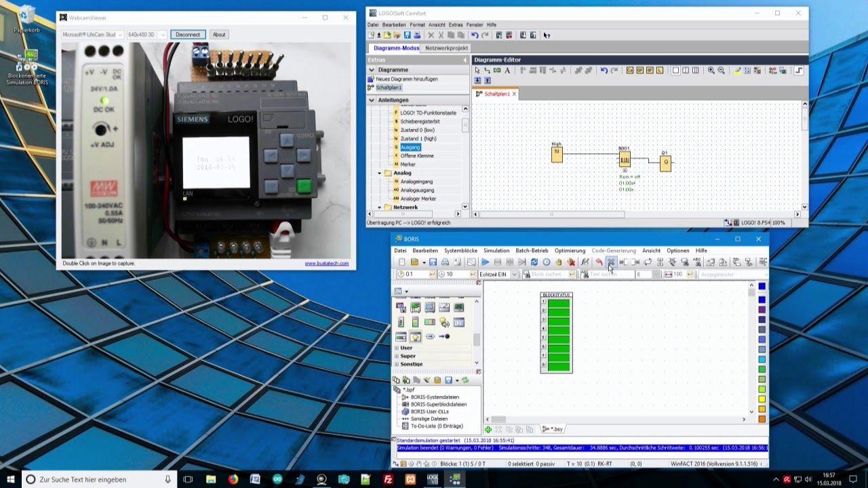Click Neues Diagramm hinzufügen
The height and width of the screenshot is (488, 868).
(406, 79)
